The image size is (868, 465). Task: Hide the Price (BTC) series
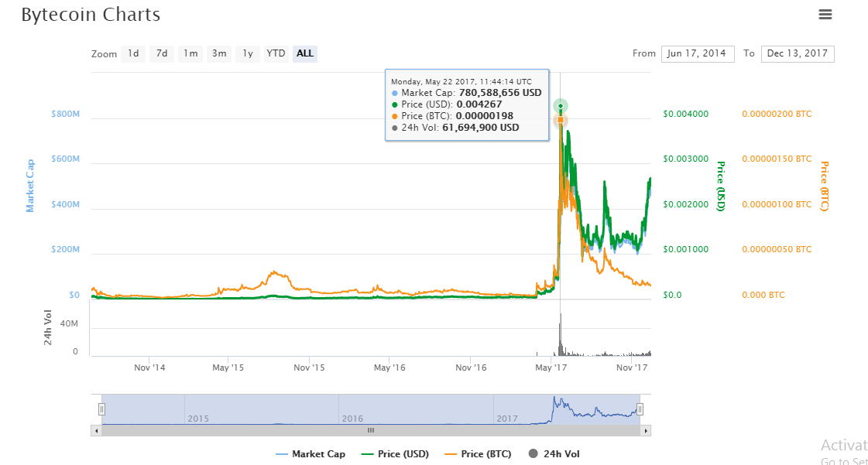coord(478,454)
